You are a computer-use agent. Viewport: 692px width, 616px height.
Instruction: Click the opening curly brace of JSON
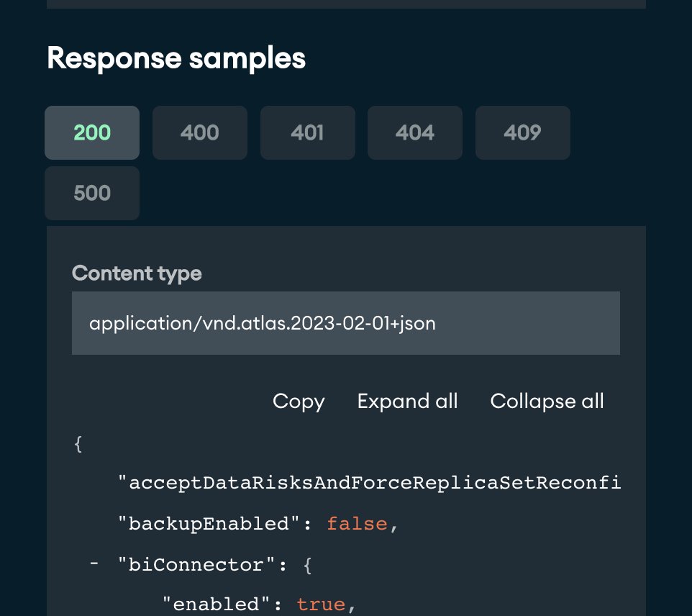(78, 443)
